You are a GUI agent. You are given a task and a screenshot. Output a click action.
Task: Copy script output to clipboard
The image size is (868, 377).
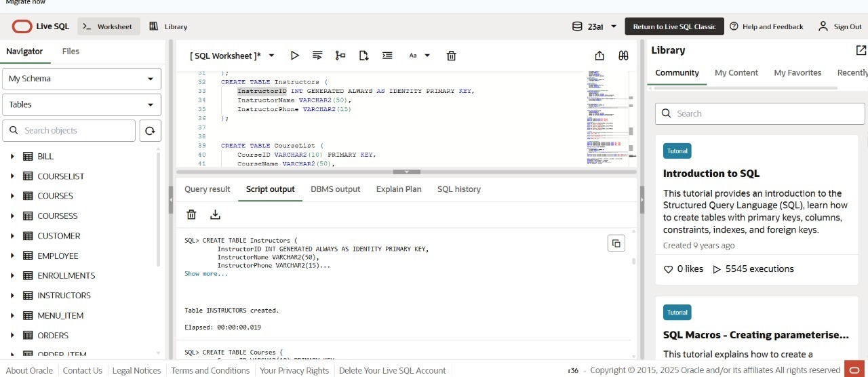coord(616,243)
